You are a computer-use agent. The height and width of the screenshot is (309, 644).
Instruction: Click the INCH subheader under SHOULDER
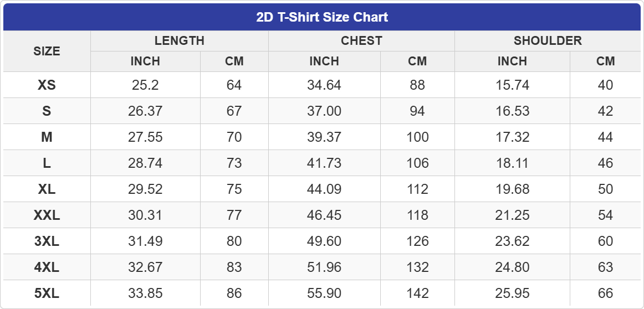512,61
